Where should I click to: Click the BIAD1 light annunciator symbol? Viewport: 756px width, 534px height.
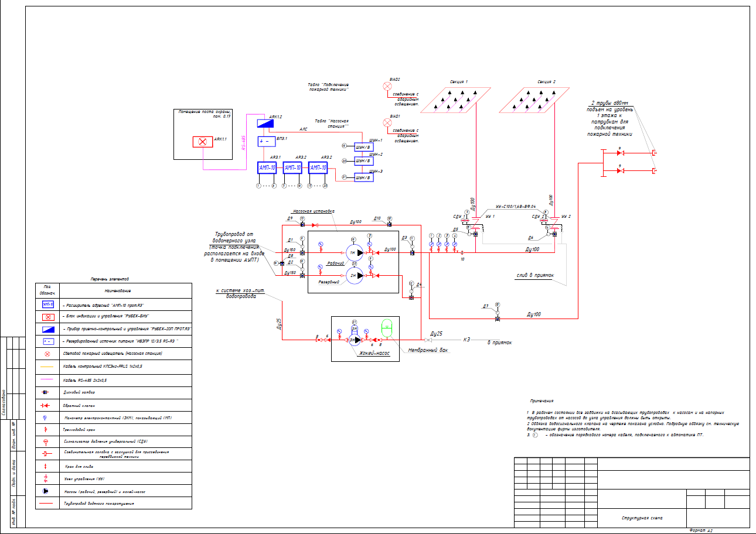pyautogui.click(x=386, y=122)
